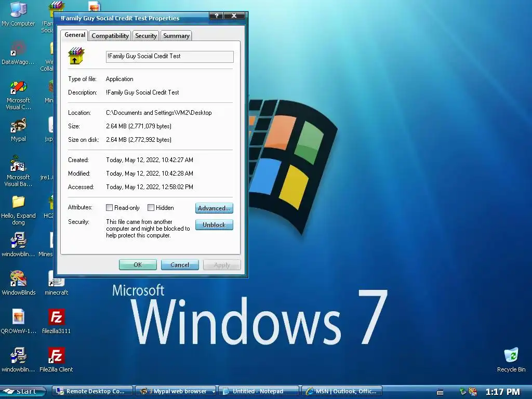
Task: Open the minecraft desktop shortcut
Action: click(x=56, y=283)
